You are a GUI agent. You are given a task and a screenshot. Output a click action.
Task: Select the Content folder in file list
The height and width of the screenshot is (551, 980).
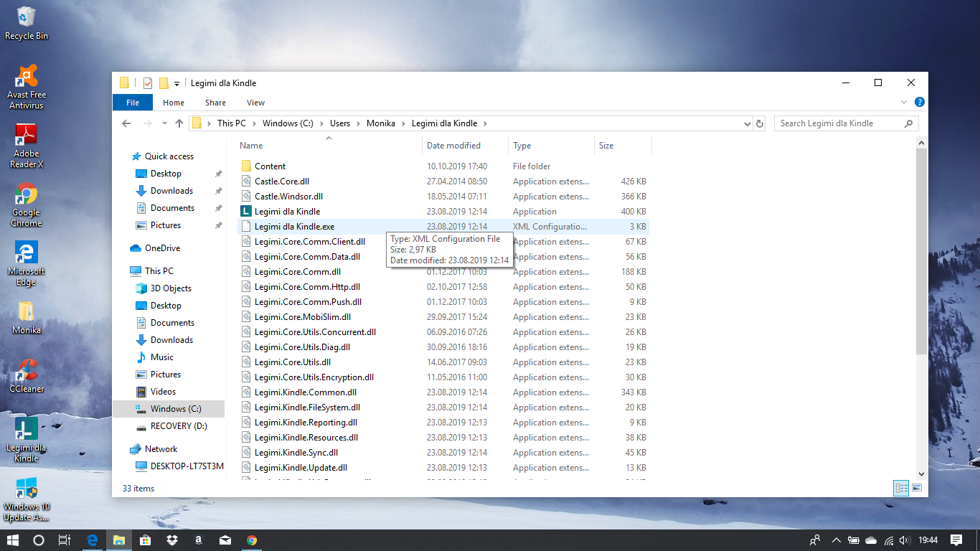pyautogui.click(x=270, y=166)
